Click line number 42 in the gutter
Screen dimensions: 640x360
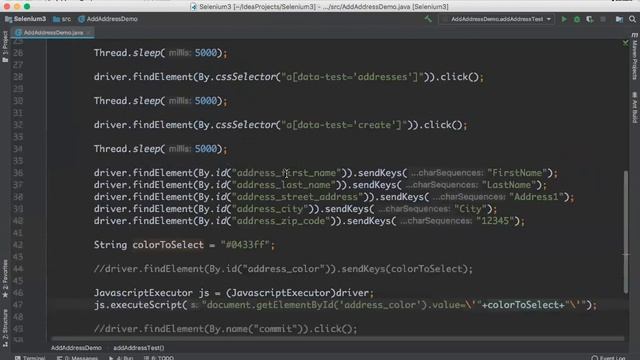click(x=18, y=245)
